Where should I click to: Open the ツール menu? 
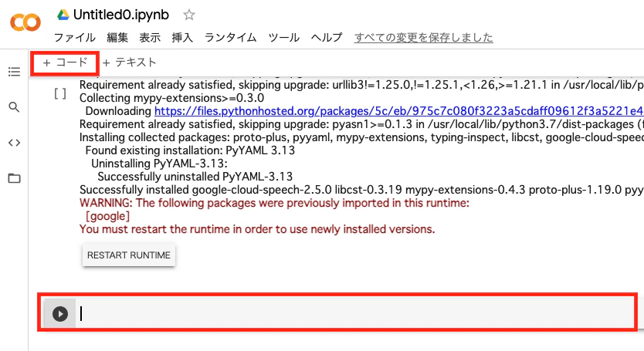[x=284, y=38]
